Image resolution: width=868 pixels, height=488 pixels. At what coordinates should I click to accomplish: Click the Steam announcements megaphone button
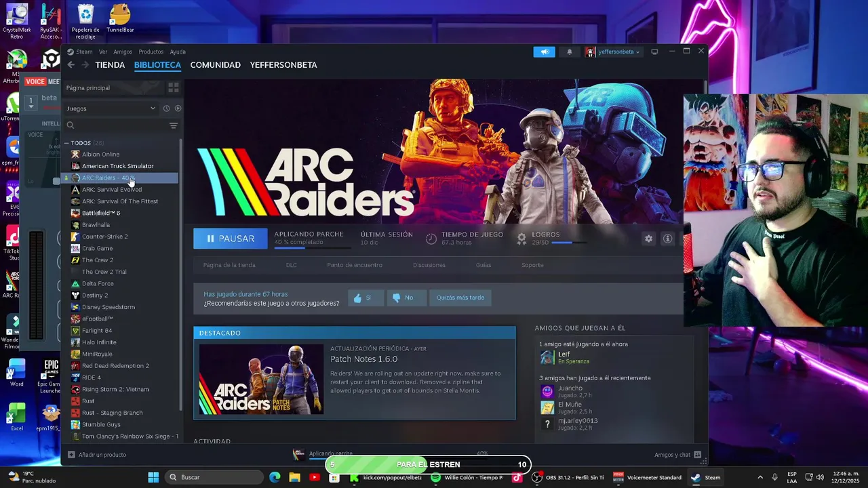[544, 52]
